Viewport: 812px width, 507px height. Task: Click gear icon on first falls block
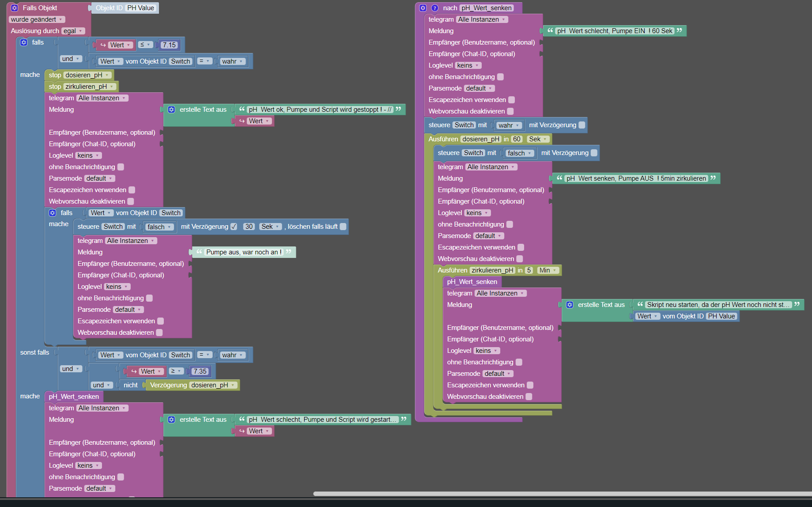[24, 42]
